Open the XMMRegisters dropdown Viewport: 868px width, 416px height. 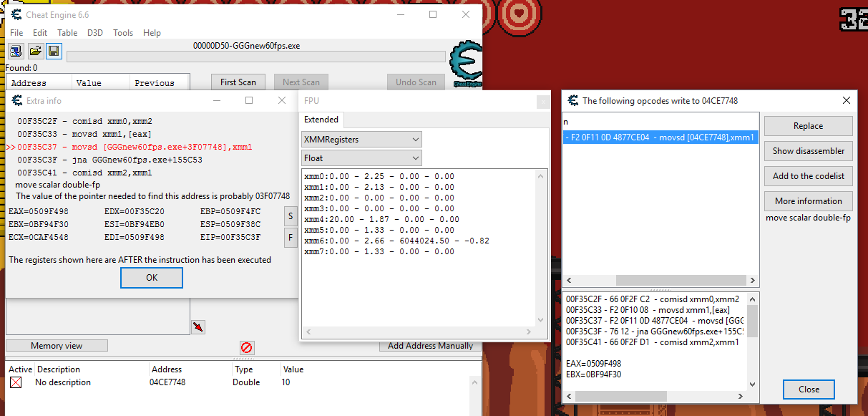[361, 139]
